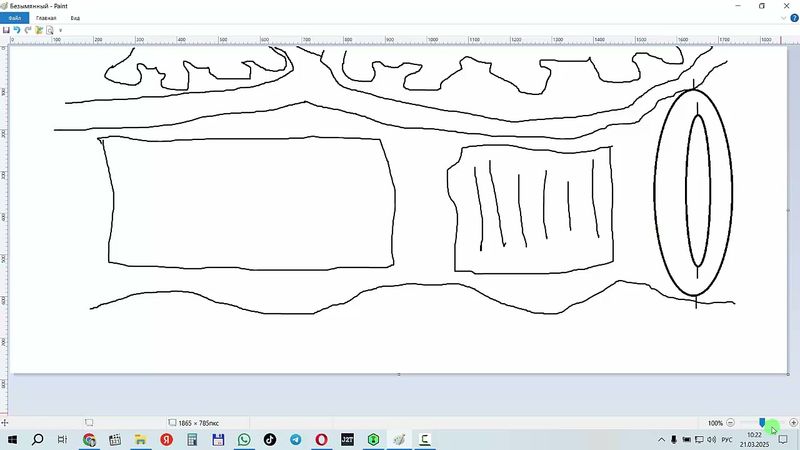Screen dimensions: 800x450
Task: Click the zoom slider handle
Action: pos(762,423)
